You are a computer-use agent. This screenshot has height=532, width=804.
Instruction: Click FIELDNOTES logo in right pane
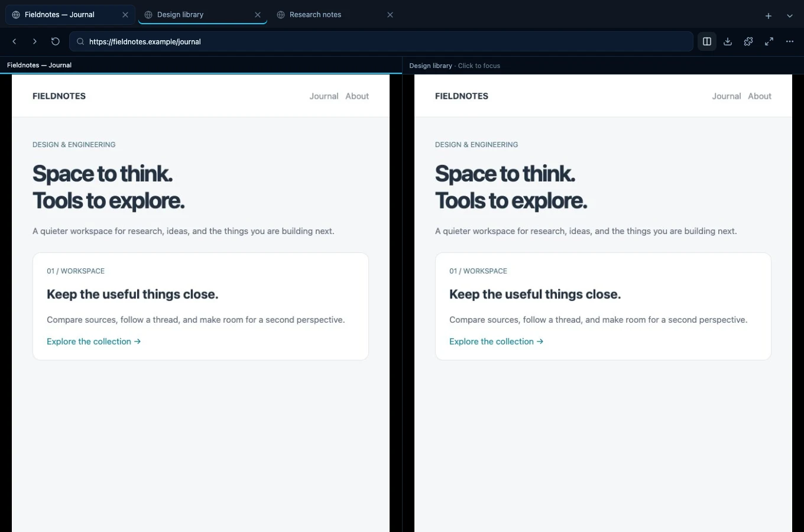point(462,96)
